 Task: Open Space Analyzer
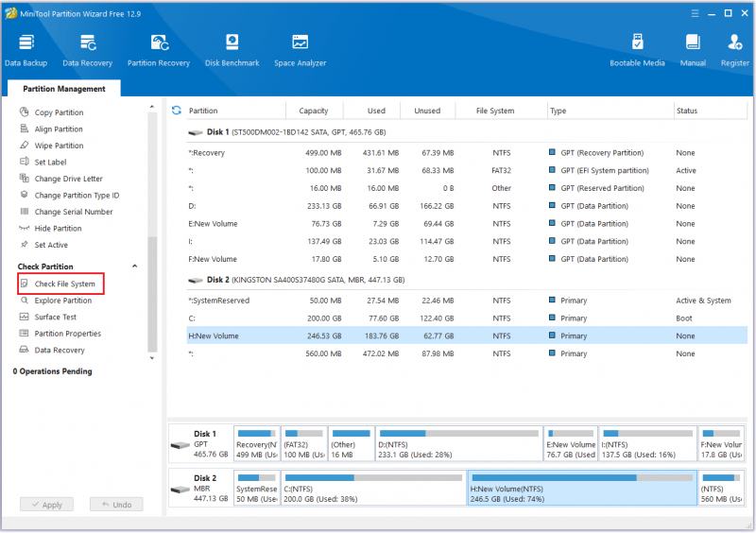pyautogui.click(x=300, y=50)
